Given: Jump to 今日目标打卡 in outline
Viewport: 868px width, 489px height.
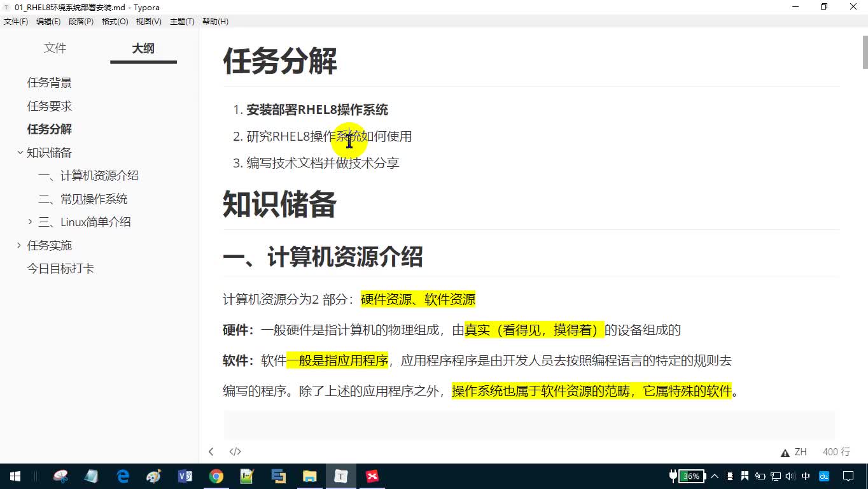Looking at the screenshot, I should [x=60, y=269].
